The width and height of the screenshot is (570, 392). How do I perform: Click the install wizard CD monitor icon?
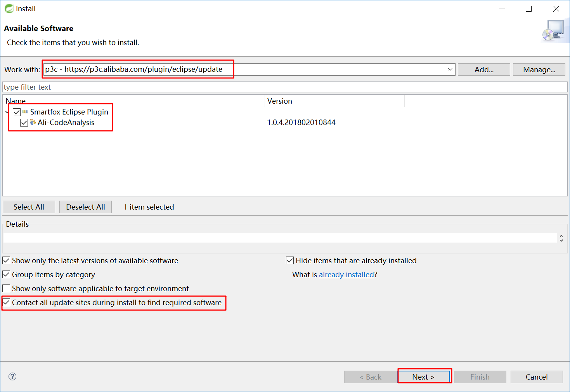click(x=553, y=31)
